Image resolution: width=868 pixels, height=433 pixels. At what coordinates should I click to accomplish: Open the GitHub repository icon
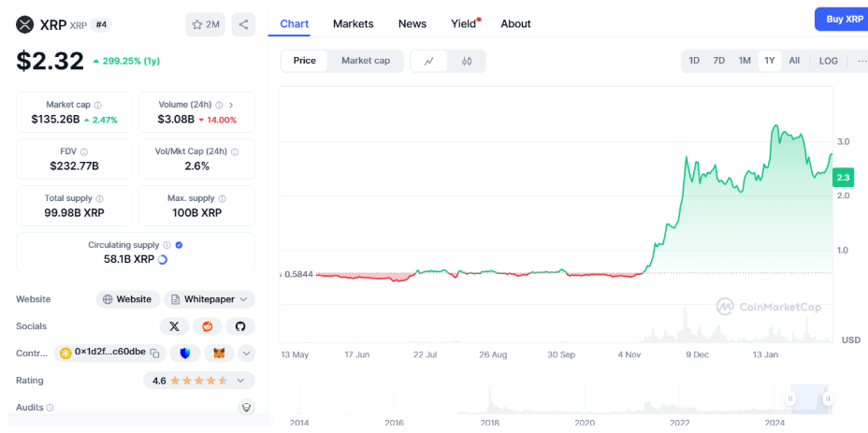point(240,326)
